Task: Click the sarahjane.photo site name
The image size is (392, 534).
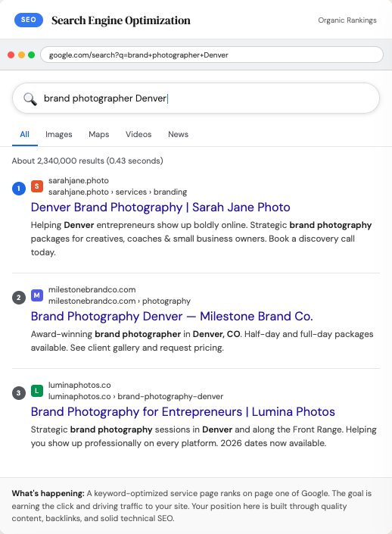Action: pos(78,180)
